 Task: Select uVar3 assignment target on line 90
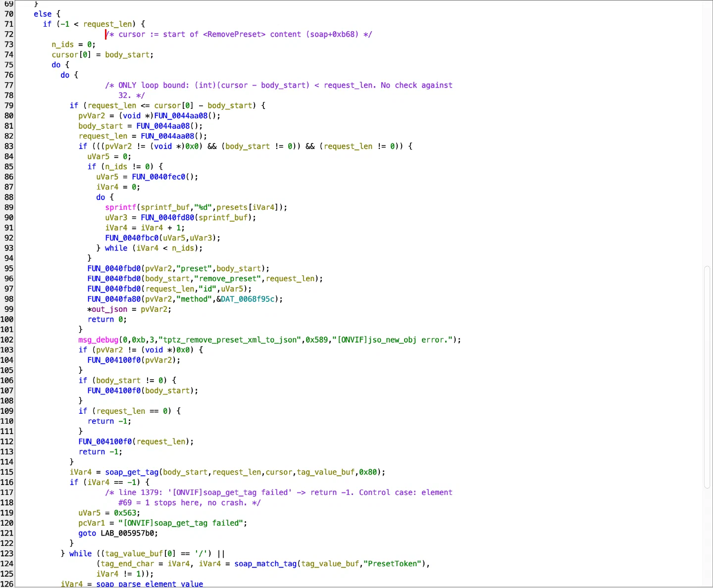pos(116,218)
